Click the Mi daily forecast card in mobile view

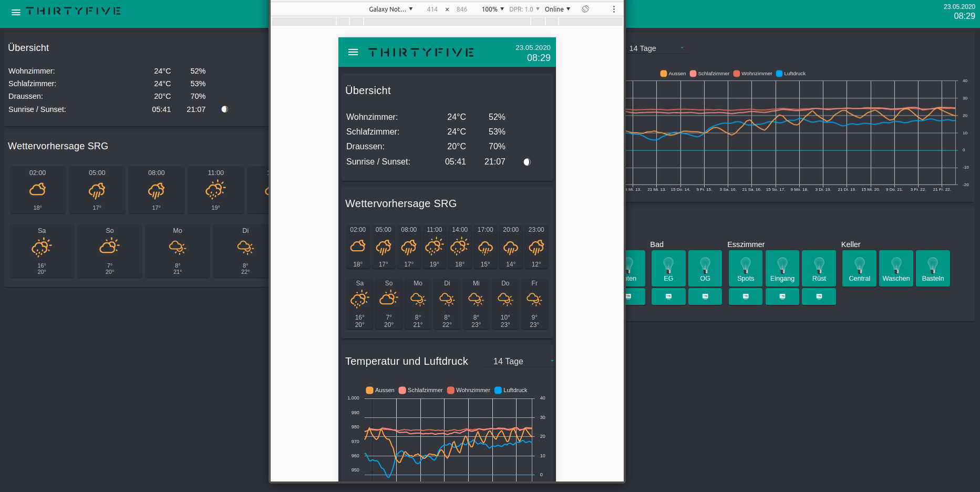pyautogui.click(x=476, y=304)
